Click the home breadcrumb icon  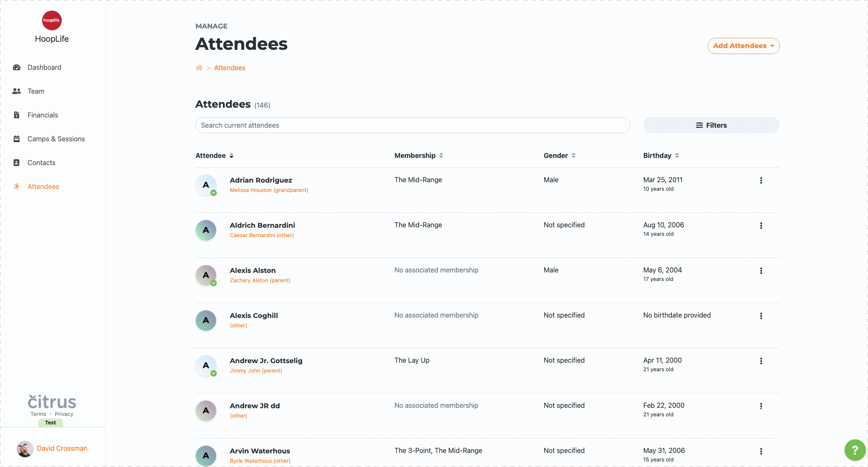point(199,68)
